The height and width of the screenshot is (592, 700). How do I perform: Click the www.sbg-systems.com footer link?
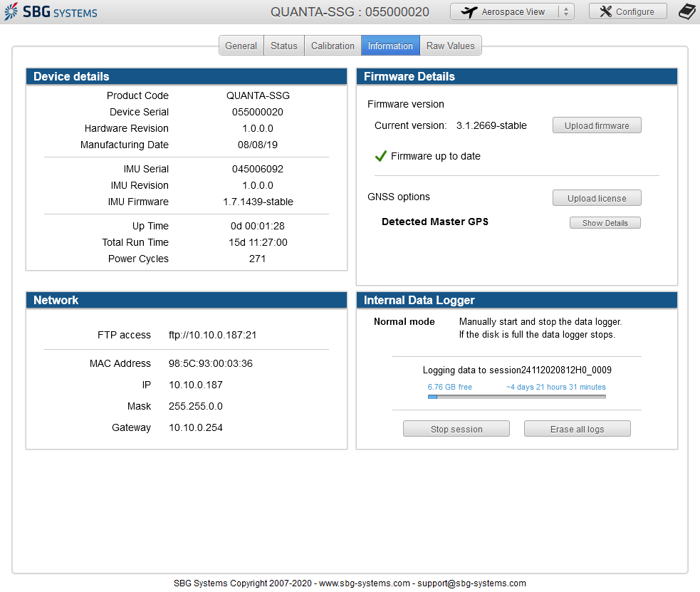(365, 583)
